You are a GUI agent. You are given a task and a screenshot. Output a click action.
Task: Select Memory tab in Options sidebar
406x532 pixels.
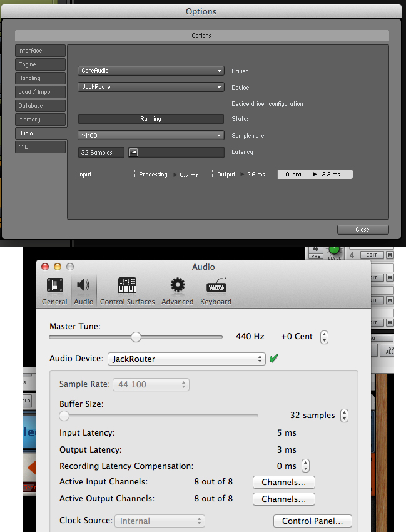pyautogui.click(x=41, y=120)
